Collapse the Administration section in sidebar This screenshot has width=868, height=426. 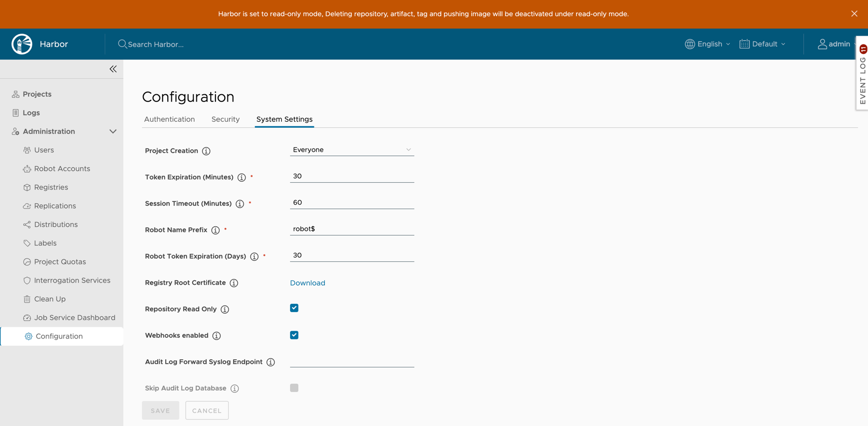pyautogui.click(x=113, y=131)
